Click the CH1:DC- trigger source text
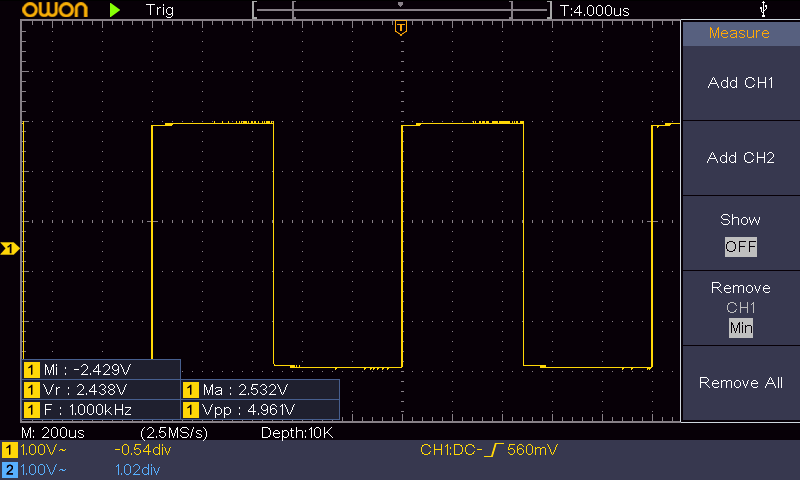 coord(451,449)
